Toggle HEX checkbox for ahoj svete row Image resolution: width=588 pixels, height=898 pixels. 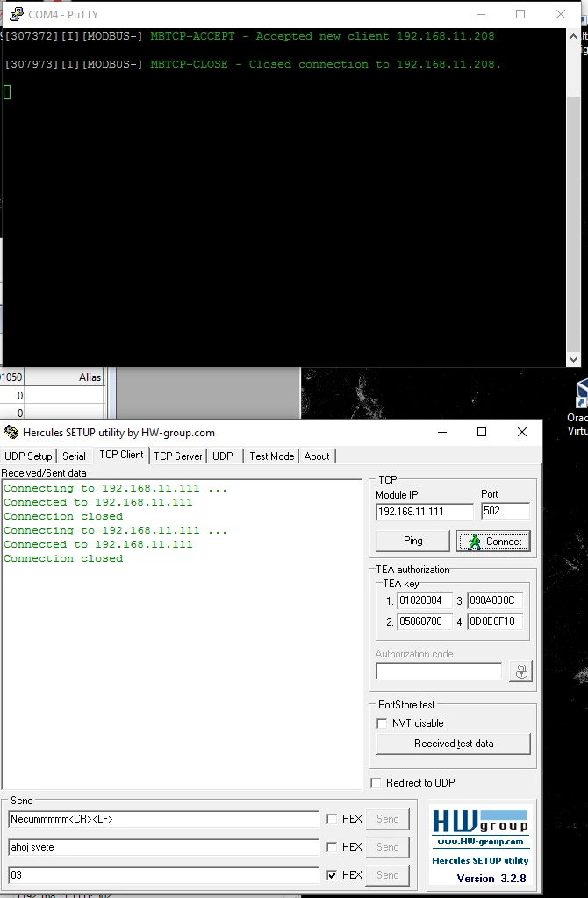[332, 847]
